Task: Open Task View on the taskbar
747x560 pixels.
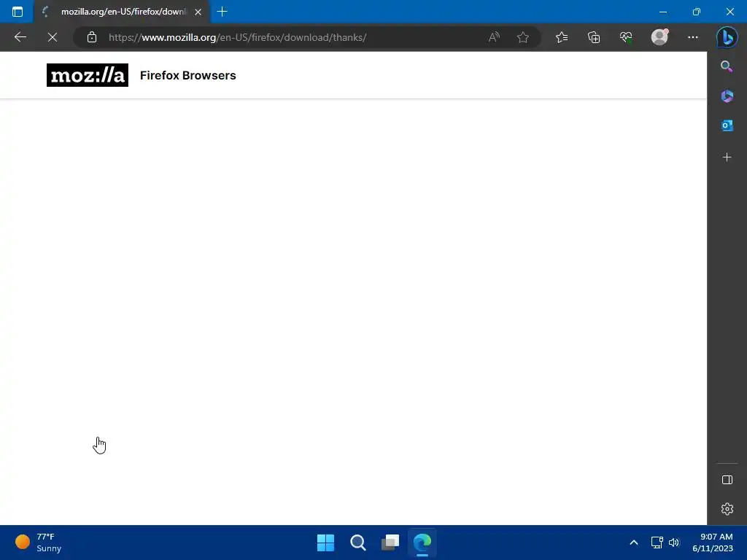Action: click(390, 542)
